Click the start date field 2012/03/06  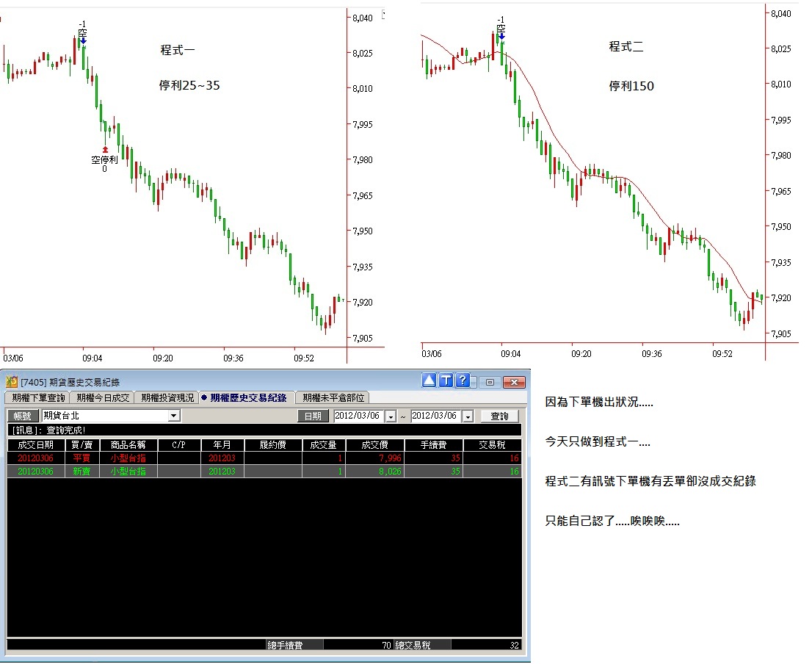tap(360, 416)
